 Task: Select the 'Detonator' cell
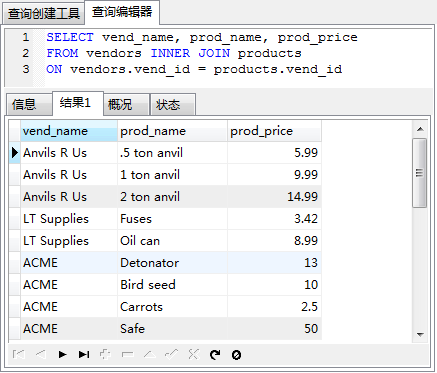pyautogui.click(x=172, y=263)
